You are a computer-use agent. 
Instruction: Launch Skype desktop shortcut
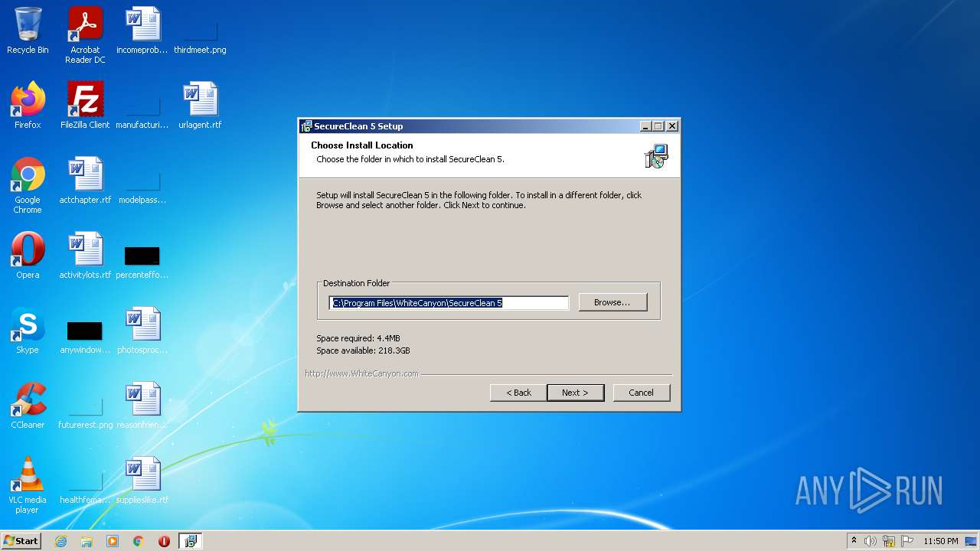click(x=28, y=331)
